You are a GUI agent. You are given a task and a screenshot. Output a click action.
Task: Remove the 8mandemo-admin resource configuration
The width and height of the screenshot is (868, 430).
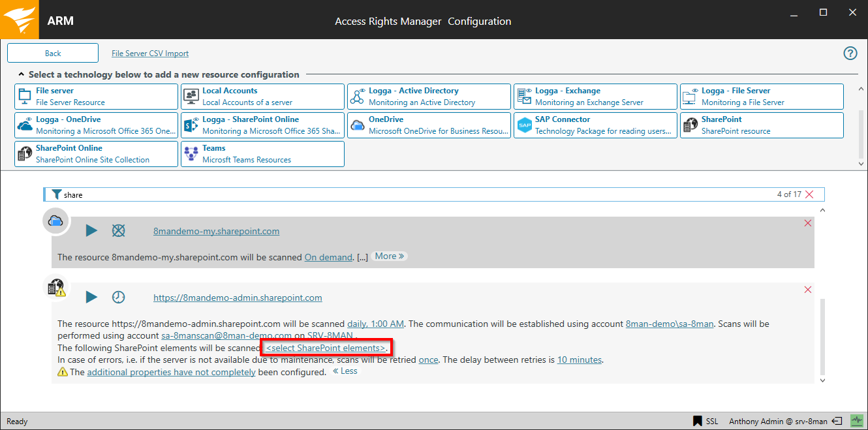pyautogui.click(x=808, y=290)
